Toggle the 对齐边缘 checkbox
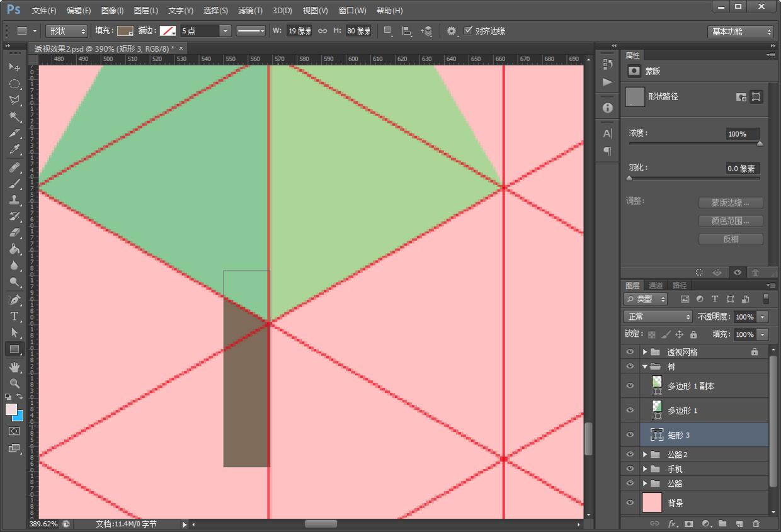Screen dimensions: 781x532 pos(468,31)
